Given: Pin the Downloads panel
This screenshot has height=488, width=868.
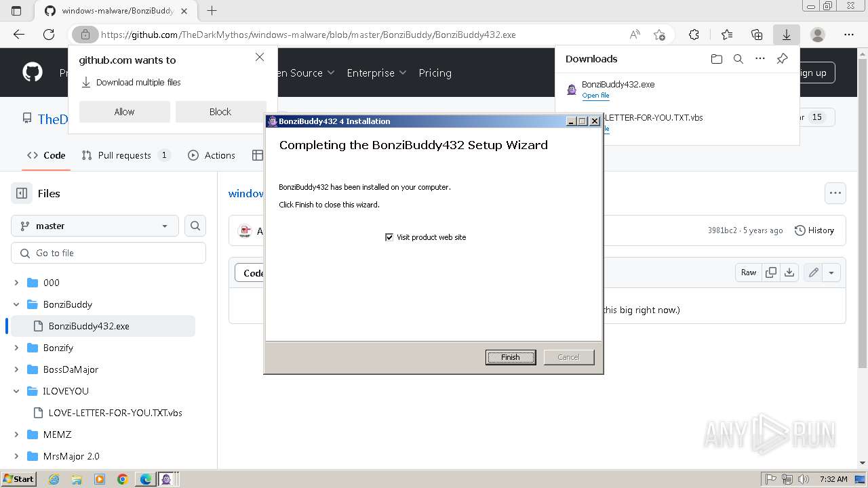Looking at the screenshot, I should [782, 59].
